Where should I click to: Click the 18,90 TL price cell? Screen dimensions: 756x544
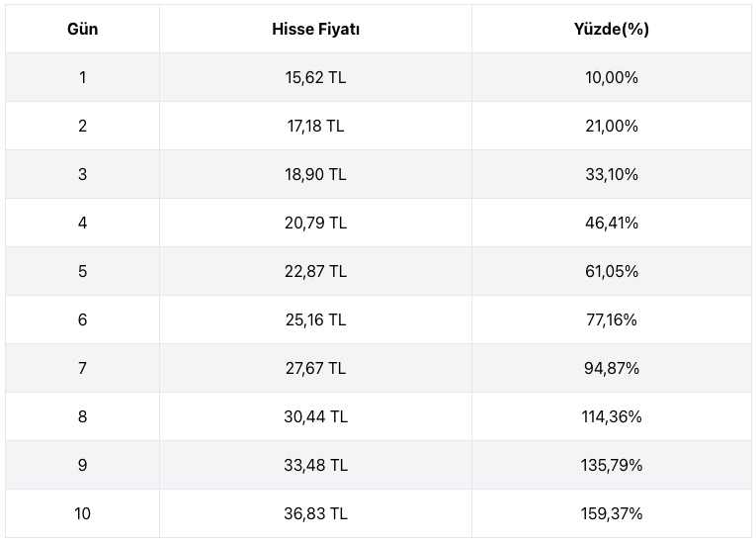[x=315, y=174]
